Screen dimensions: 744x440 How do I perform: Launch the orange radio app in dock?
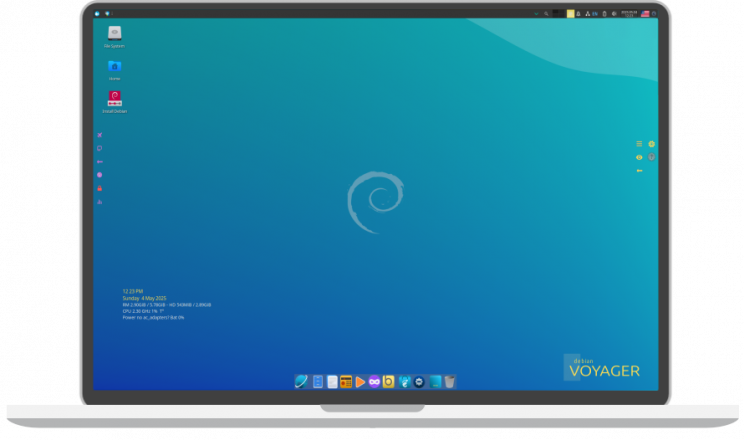coord(346,382)
